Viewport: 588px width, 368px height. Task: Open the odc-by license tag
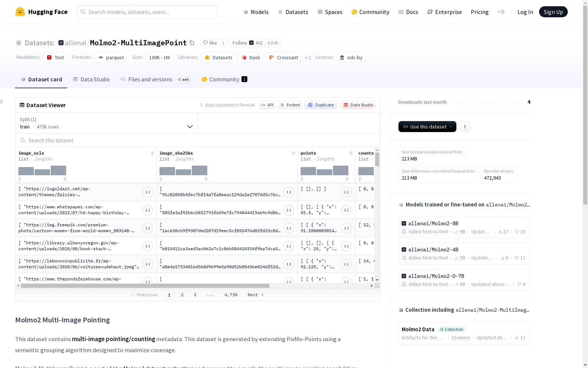point(352,57)
